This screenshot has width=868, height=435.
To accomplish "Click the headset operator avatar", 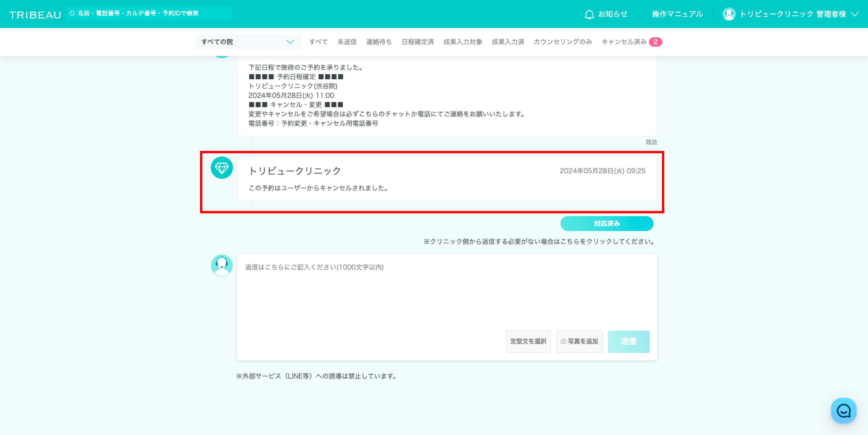I will point(222,265).
